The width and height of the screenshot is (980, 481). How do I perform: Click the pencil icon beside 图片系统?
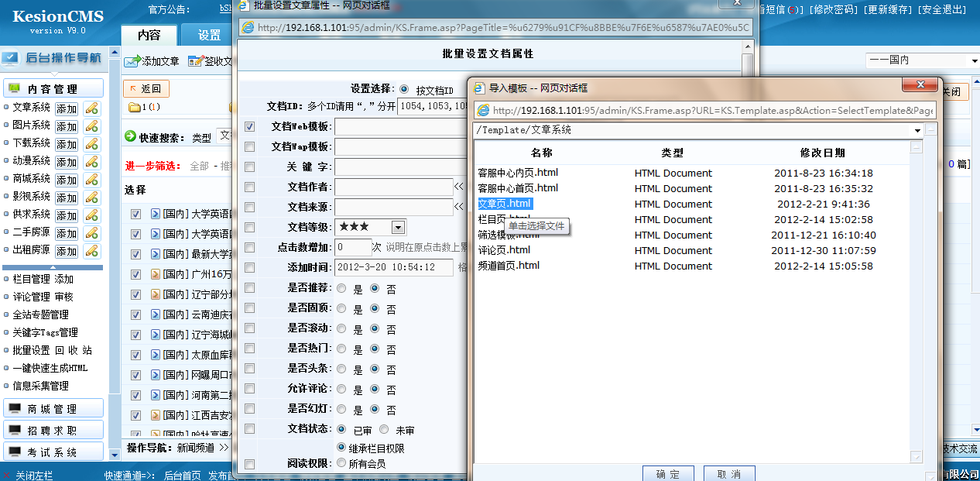[x=92, y=126]
